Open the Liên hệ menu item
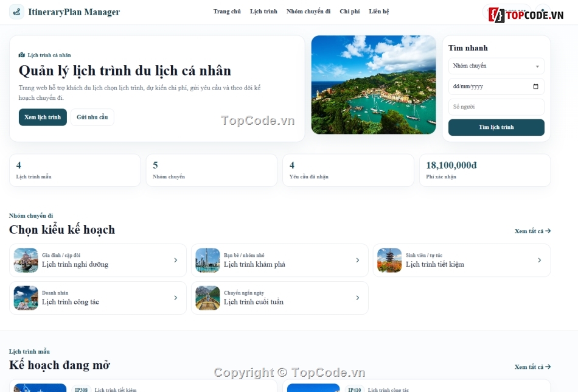This screenshot has height=392, width=578. click(378, 12)
